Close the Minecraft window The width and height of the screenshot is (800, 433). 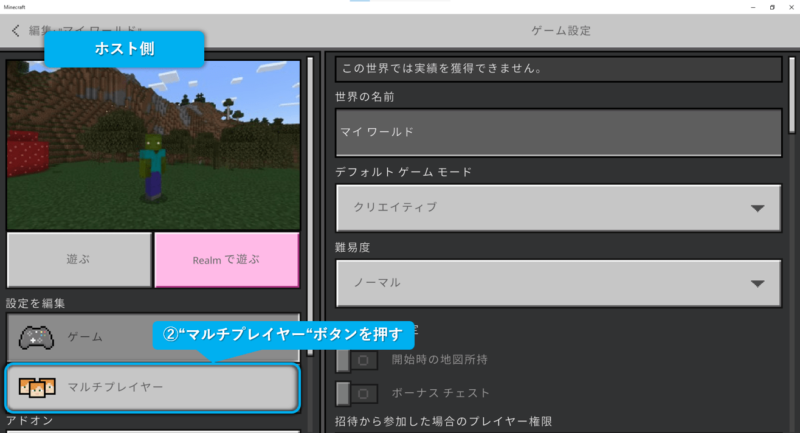pyautogui.click(x=791, y=7)
